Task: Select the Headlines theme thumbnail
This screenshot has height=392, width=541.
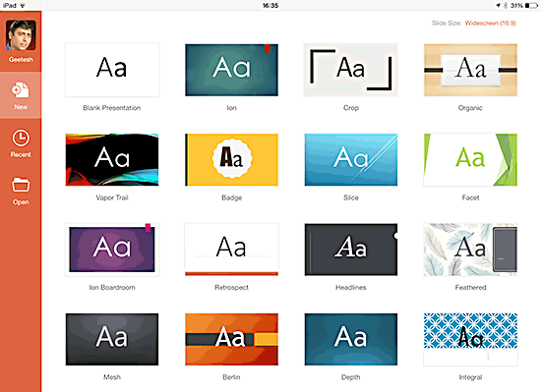Action: (x=351, y=250)
